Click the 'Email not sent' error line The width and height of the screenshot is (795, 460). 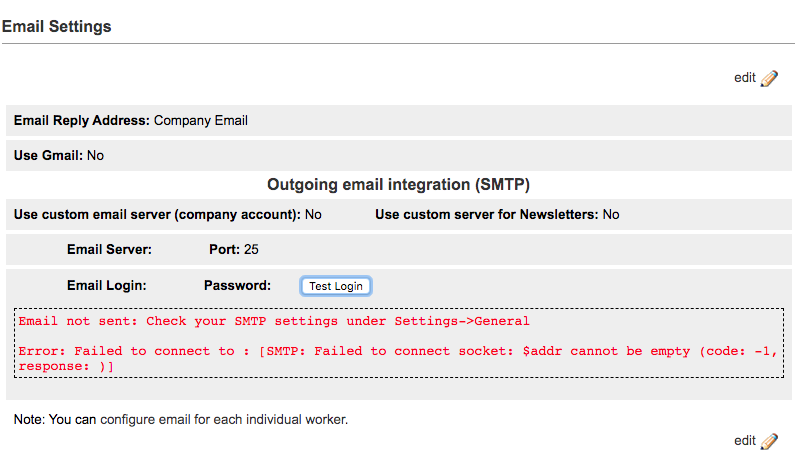coord(273,321)
